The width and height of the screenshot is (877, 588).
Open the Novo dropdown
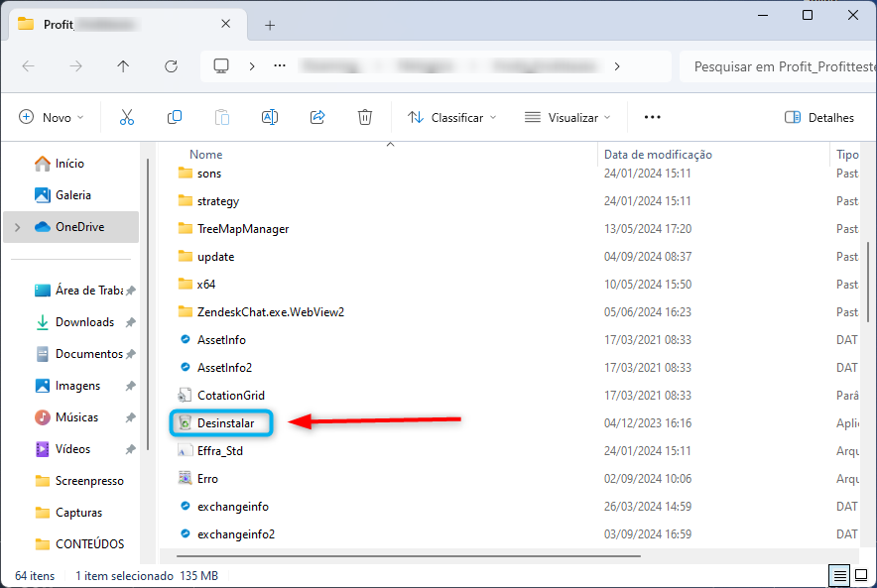pos(52,117)
